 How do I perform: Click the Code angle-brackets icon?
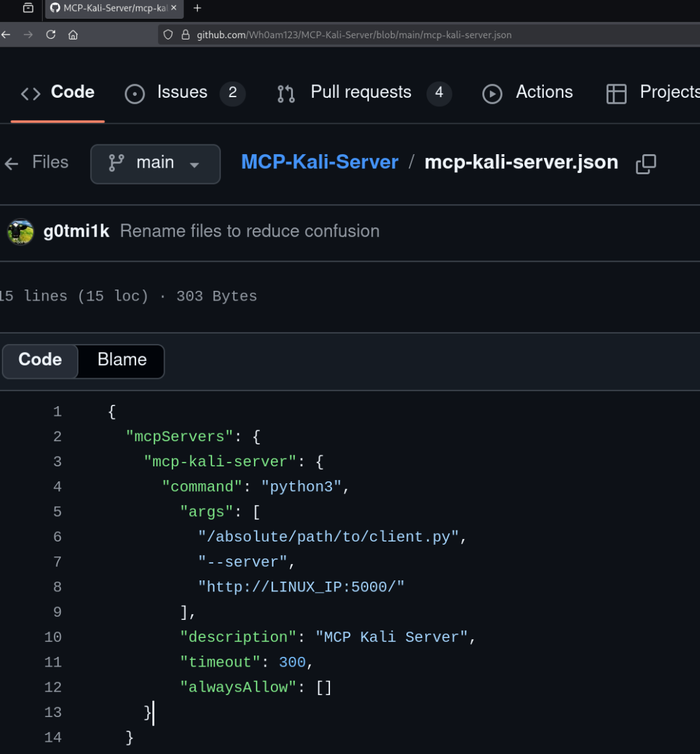click(x=31, y=94)
